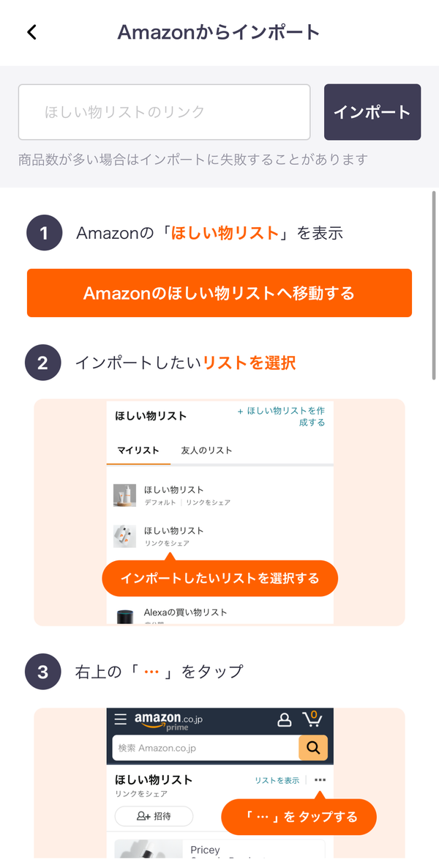
Task: Click the vertical scrollbar on the right
Action: (434, 285)
